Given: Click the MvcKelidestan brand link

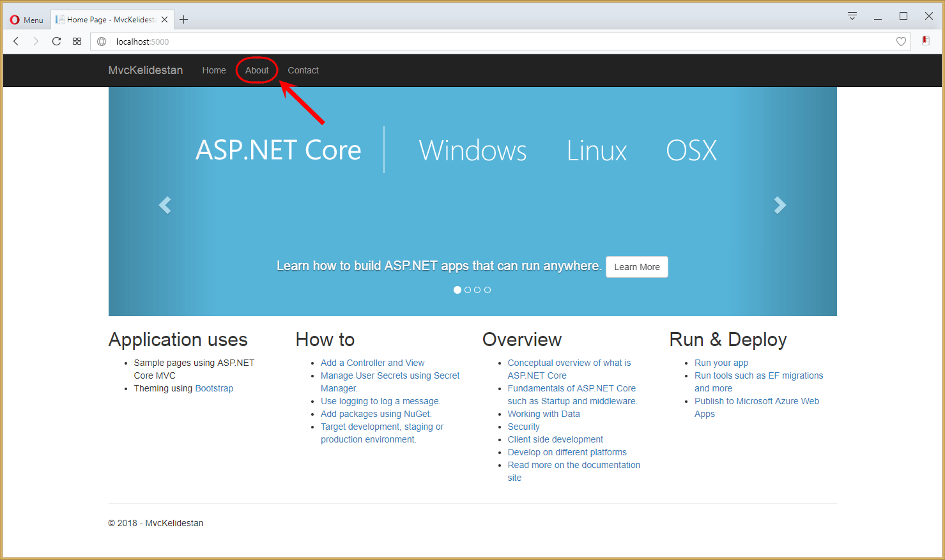Looking at the screenshot, I should pos(146,70).
